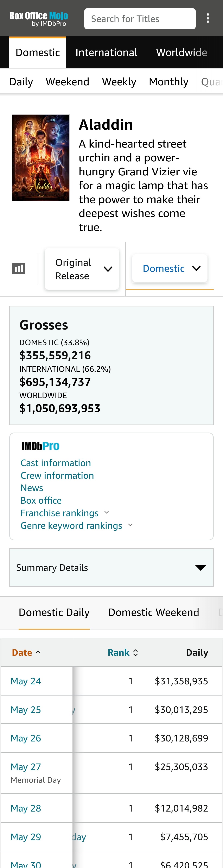The height and width of the screenshot is (868, 223).
Task: Click the Box Office Mojo logo
Action: [x=38, y=19]
